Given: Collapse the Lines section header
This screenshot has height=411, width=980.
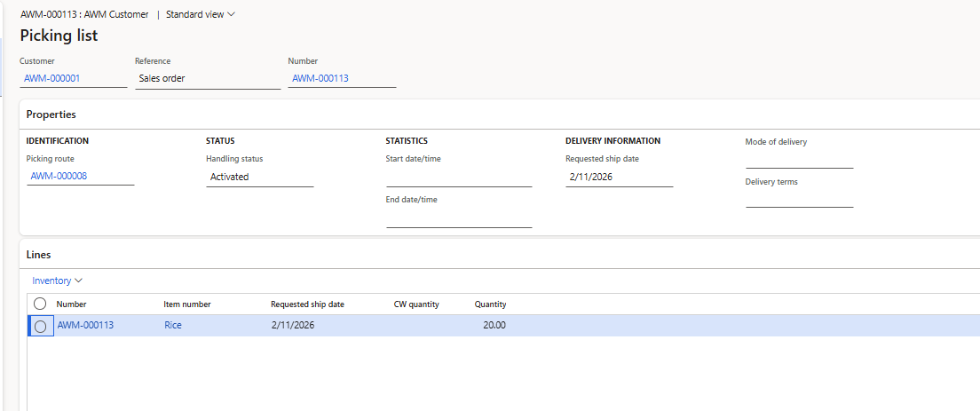Looking at the screenshot, I should [x=39, y=255].
